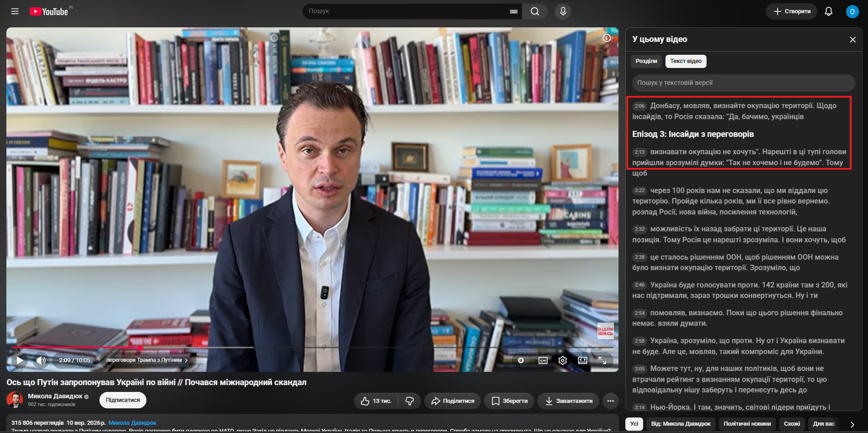Open 'Епізод 3: Інсайди з переговорів' heading

(693, 134)
